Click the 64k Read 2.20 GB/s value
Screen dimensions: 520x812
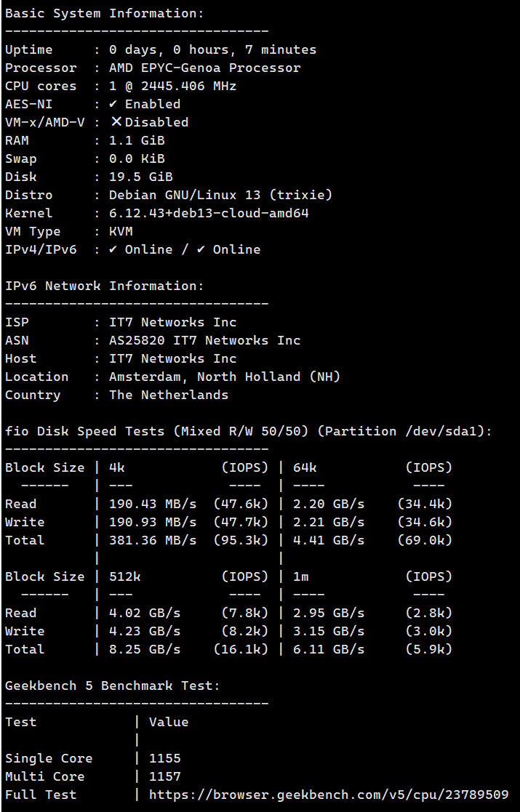(x=329, y=504)
